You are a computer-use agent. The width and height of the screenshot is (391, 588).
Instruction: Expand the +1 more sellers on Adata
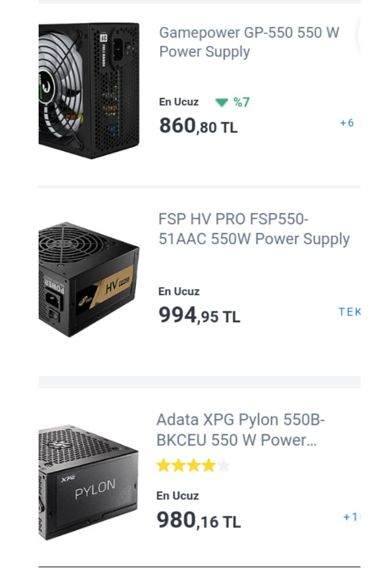pyautogui.click(x=351, y=517)
